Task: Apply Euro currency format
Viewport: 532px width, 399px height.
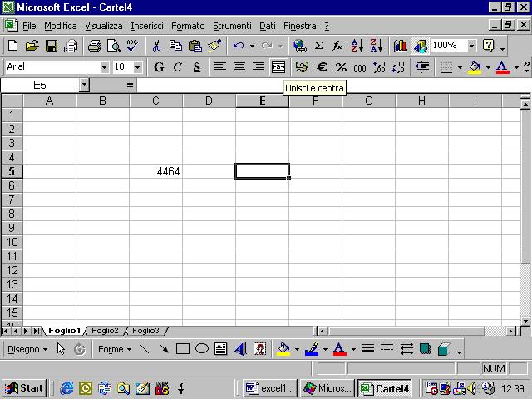Action: 322,67
